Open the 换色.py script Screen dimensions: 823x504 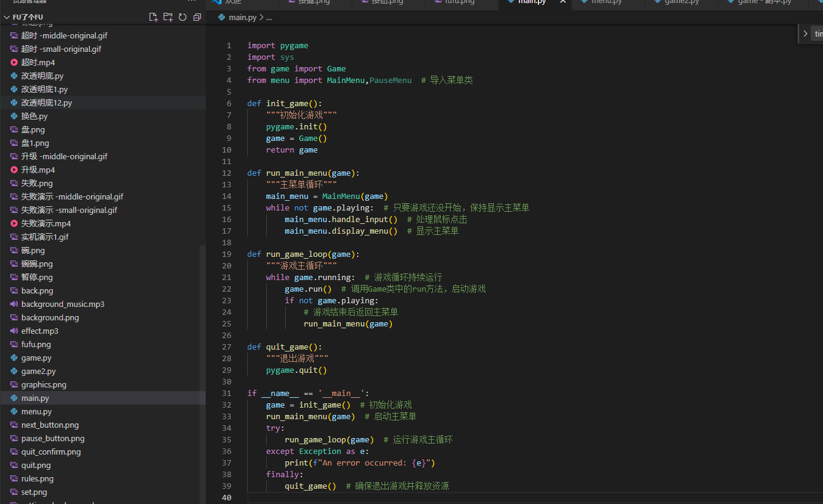click(x=103, y=116)
